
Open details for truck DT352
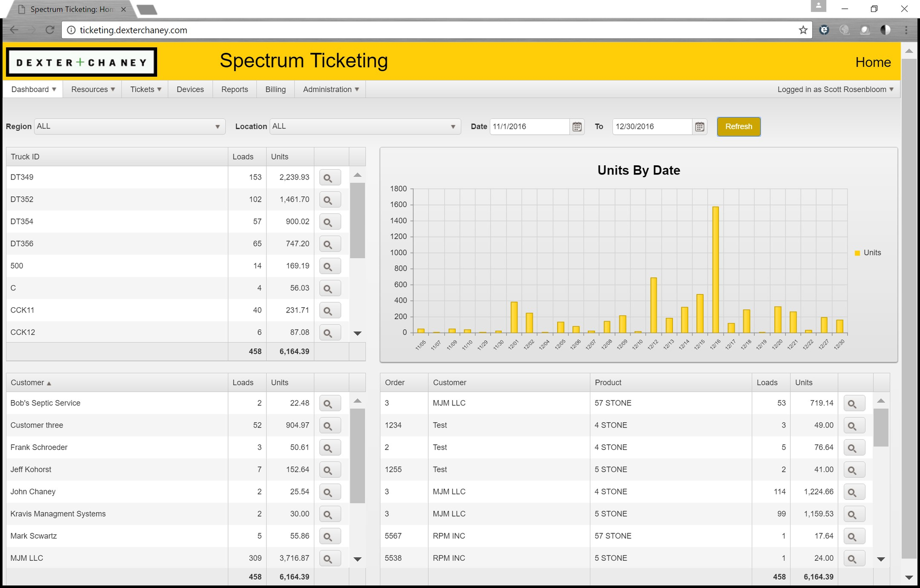(x=330, y=200)
